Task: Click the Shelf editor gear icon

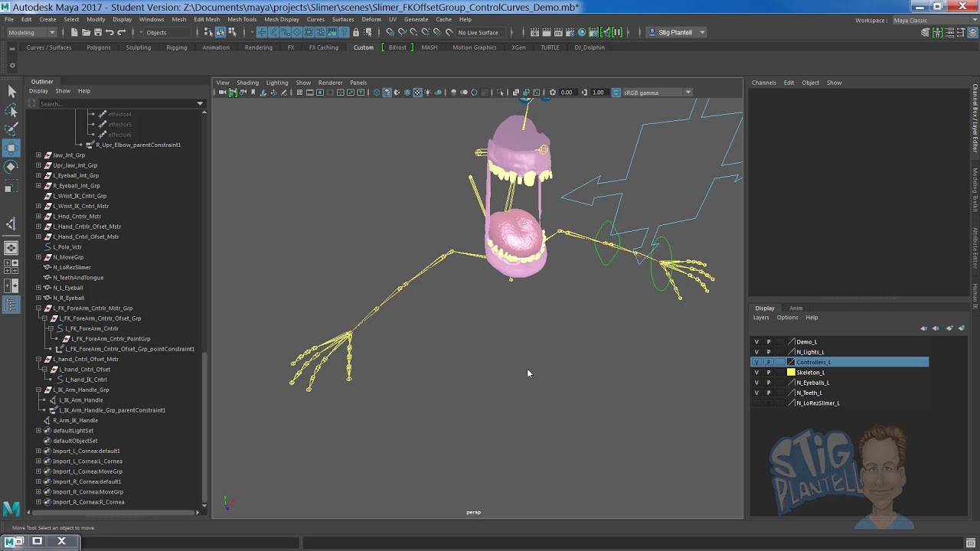Action: pyautogui.click(x=11, y=65)
